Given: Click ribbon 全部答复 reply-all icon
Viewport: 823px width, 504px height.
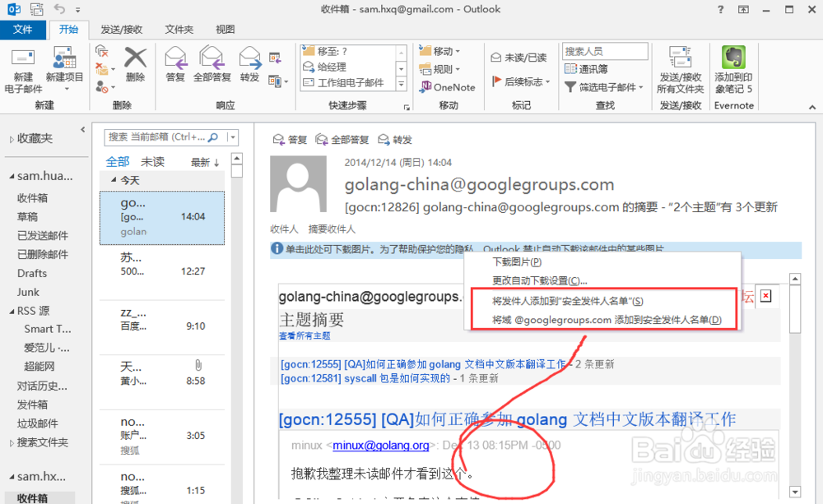Looking at the screenshot, I should tap(212, 64).
